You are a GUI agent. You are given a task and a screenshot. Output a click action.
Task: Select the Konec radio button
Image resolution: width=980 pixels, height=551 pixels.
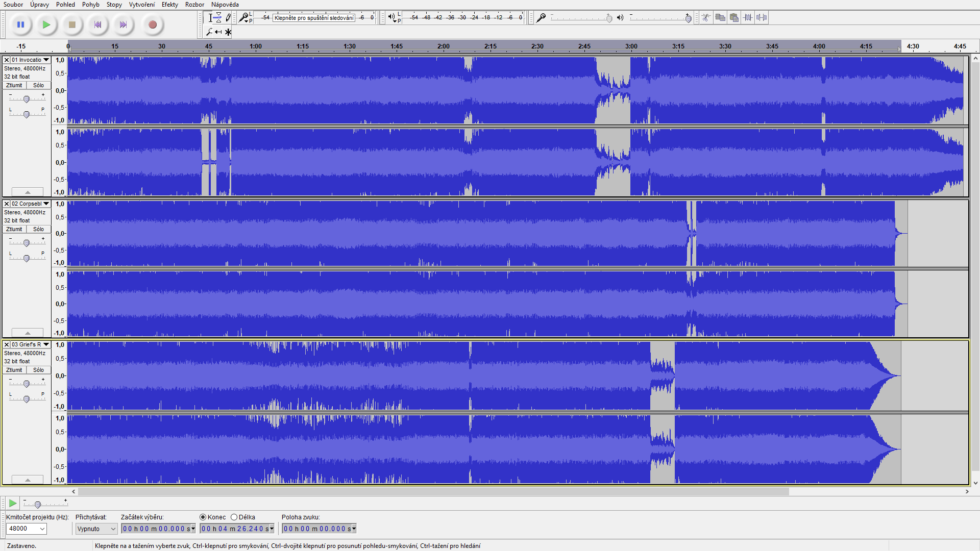[x=203, y=517]
